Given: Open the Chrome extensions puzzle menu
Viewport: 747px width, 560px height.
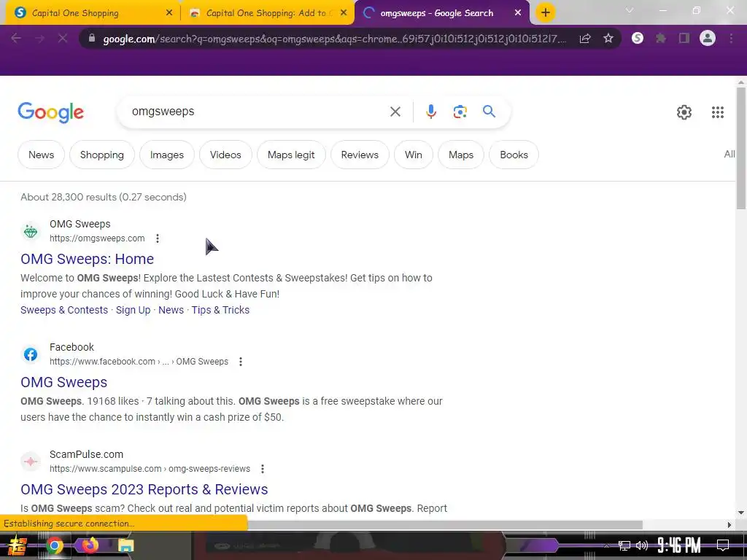Looking at the screenshot, I should pos(661,38).
